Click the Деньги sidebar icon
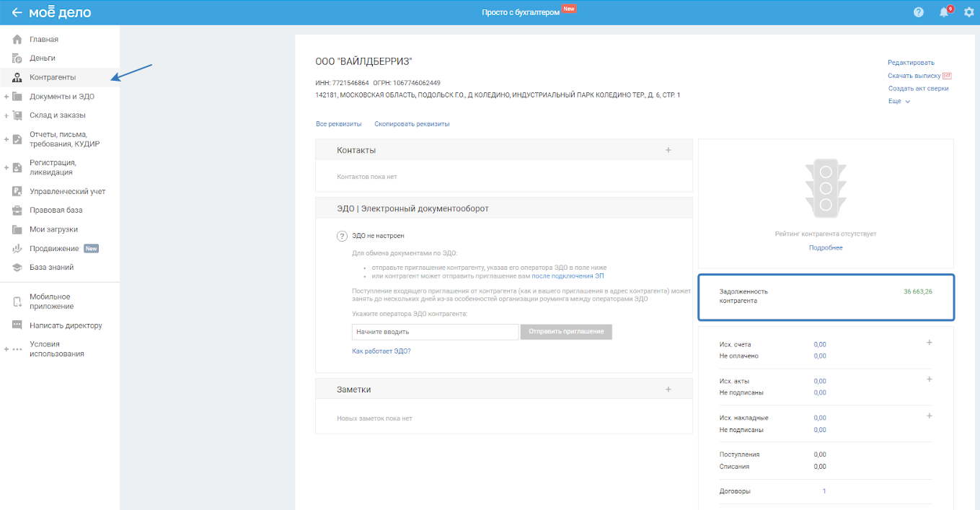Screen dimensions: 980x510 tap(17, 58)
